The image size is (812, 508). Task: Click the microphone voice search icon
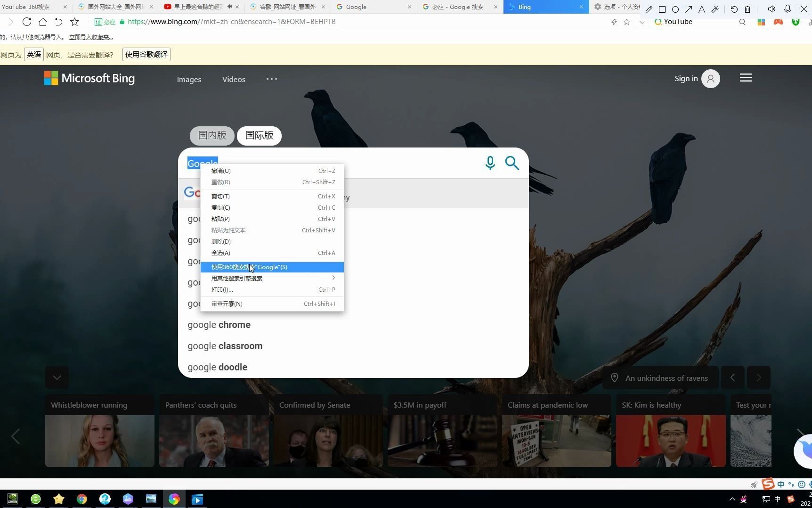[490, 163]
